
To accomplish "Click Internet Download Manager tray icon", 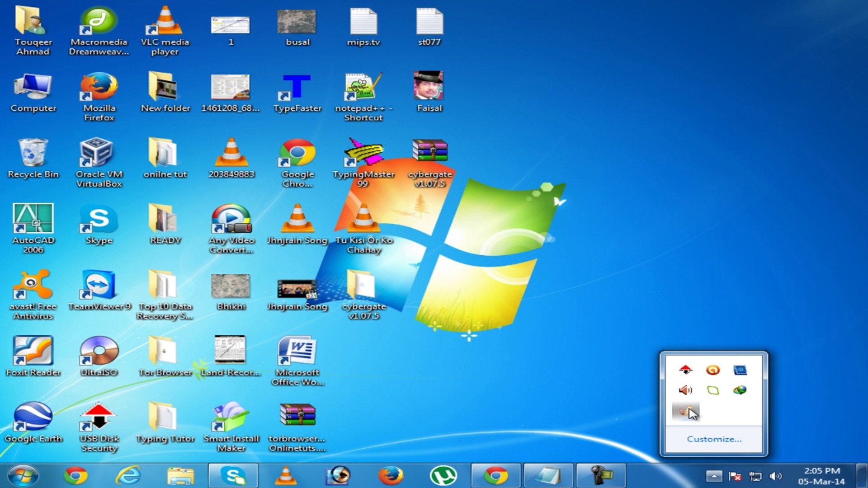I will [x=740, y=390].
